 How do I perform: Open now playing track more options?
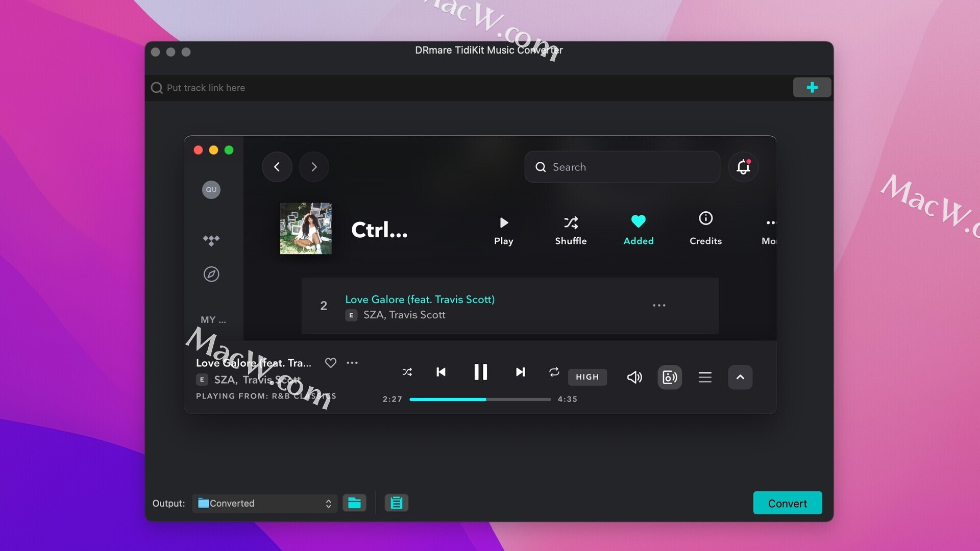[x=352, y=363]
